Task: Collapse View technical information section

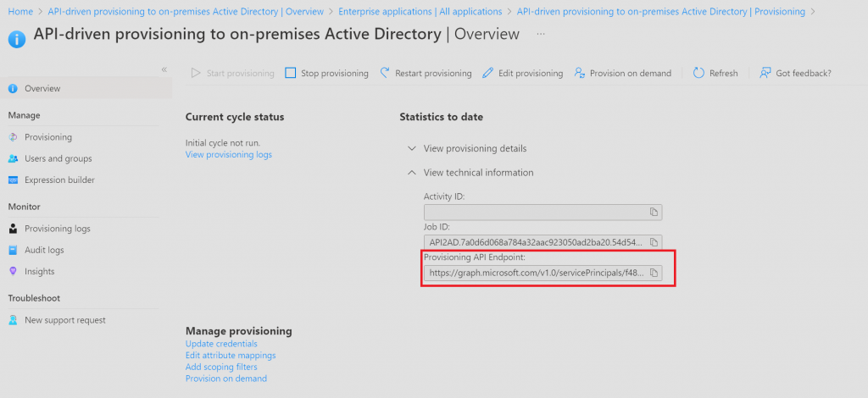Action: point(412,172)
